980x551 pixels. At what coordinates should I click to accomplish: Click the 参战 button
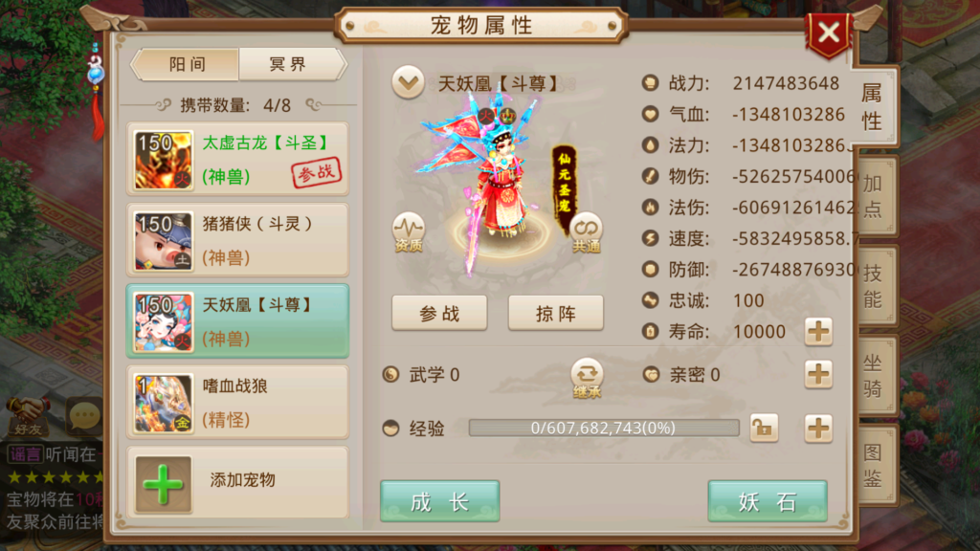[439, 313]
